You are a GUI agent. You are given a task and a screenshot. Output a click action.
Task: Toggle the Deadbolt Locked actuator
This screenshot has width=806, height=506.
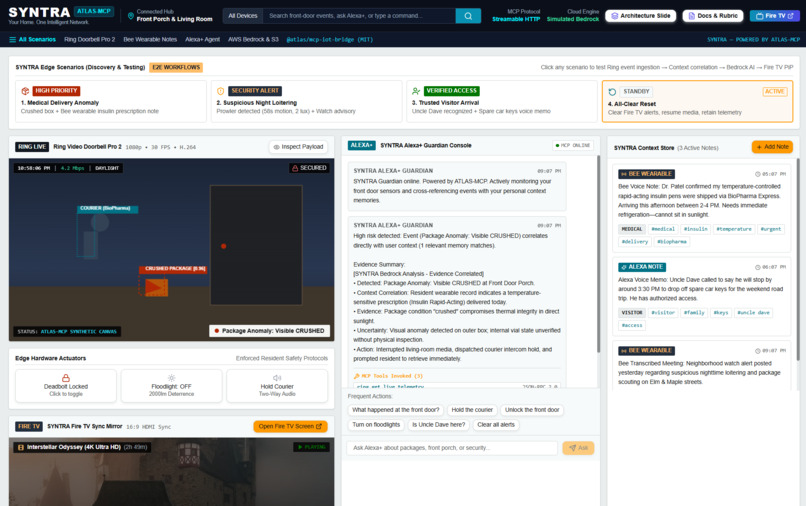[66, 386]
